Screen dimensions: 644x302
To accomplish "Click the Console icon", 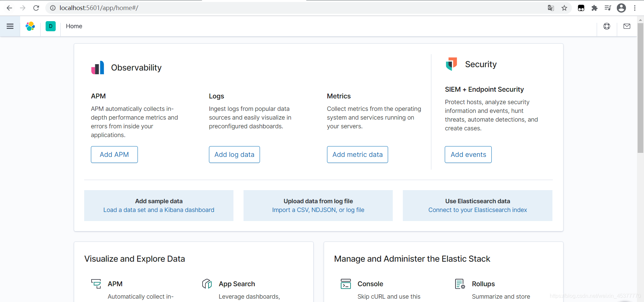I will point(346,284).
